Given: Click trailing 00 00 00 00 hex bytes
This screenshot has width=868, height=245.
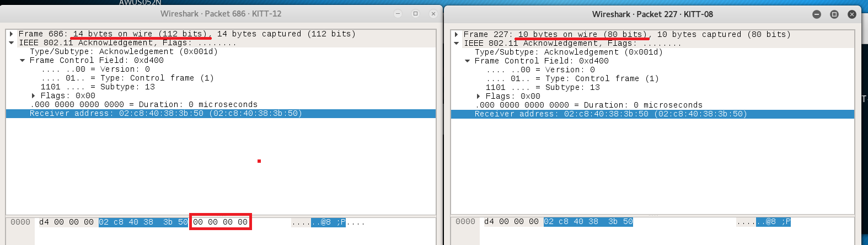Looking at the screenshot, I should (x=220, y=222).
